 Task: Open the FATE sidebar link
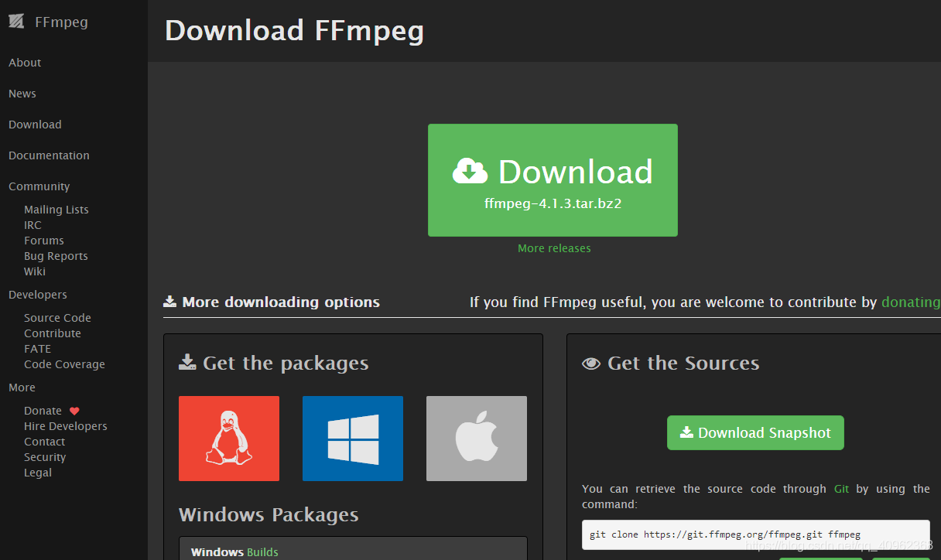(x=37, y=349)
